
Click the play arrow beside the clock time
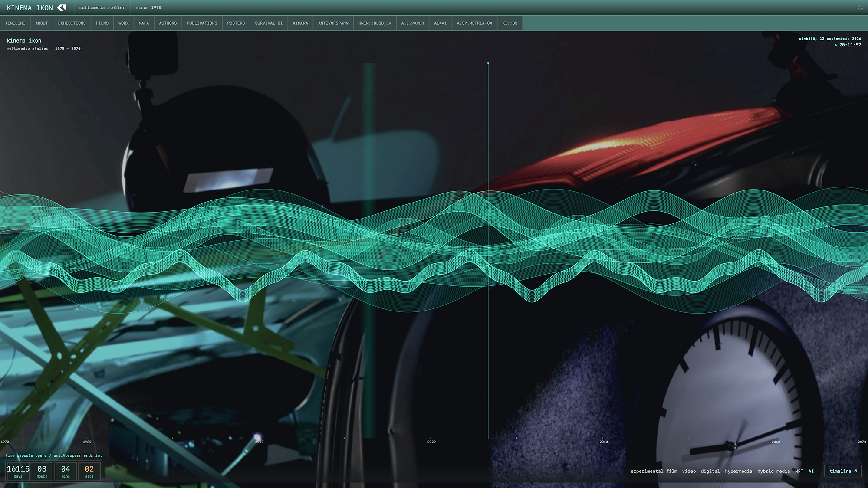click(x=836, y=45)
